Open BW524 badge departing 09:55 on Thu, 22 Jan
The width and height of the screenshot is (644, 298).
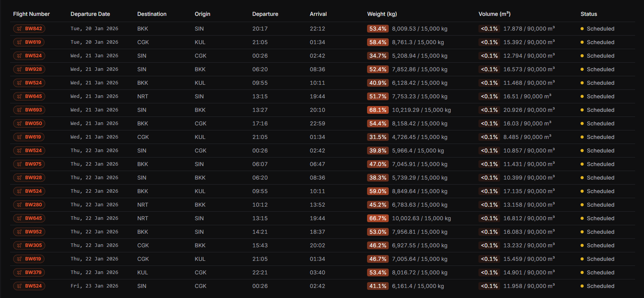coord(29,191)
